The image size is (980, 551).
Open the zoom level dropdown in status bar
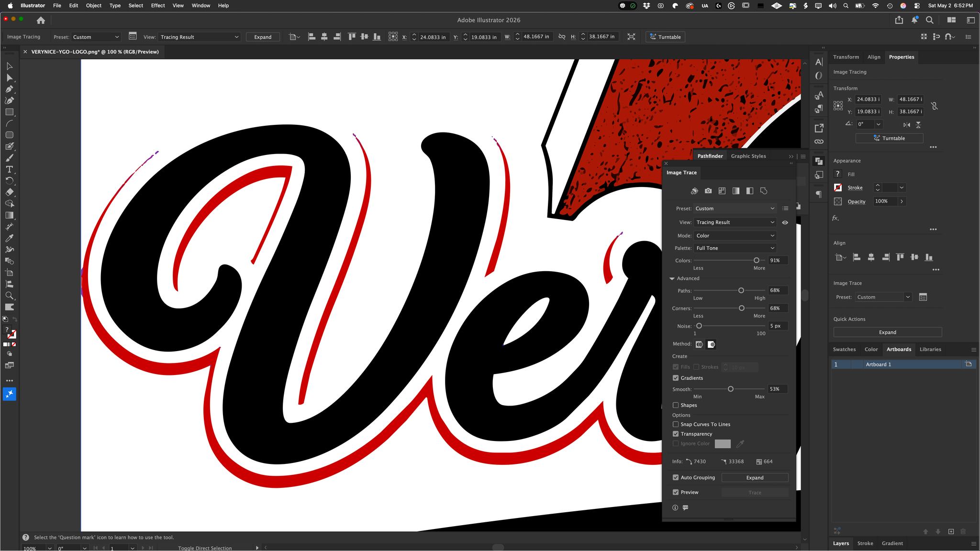tap(50, 548)
